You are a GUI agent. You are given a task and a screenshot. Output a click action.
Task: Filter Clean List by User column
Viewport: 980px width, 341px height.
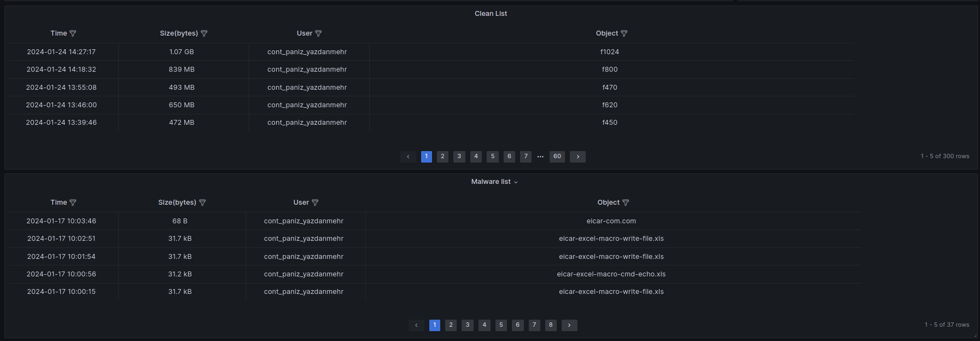click(318, 33)
